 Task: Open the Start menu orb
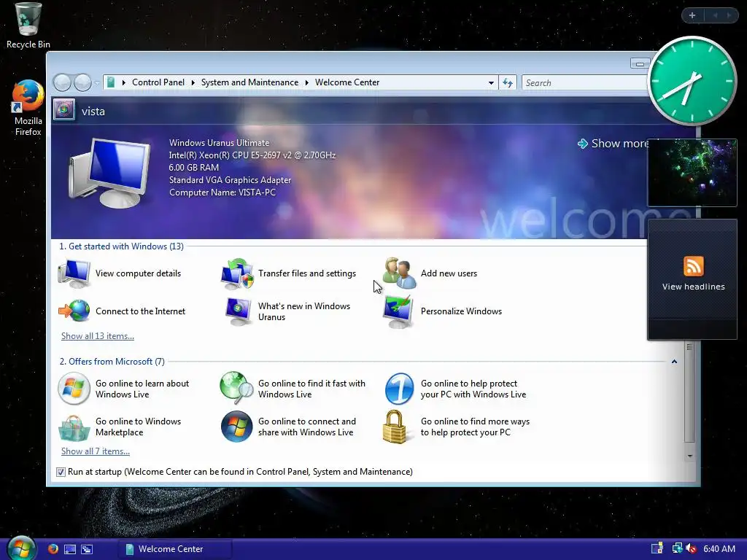pyautogui.click(x=21, y=548)
